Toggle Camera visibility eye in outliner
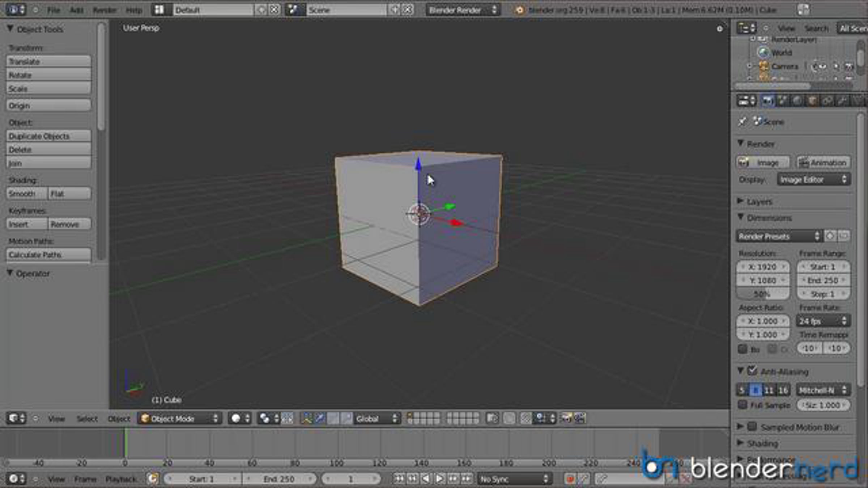 (x=822, y=67)
